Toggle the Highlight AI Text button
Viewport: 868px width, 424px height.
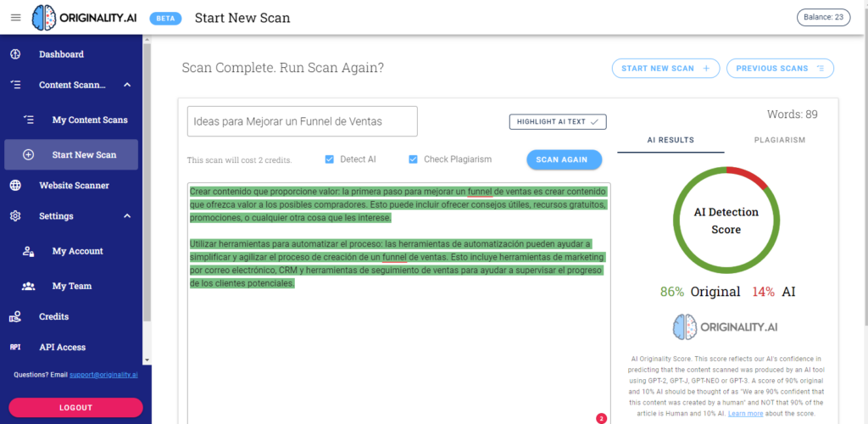point(558,122)
